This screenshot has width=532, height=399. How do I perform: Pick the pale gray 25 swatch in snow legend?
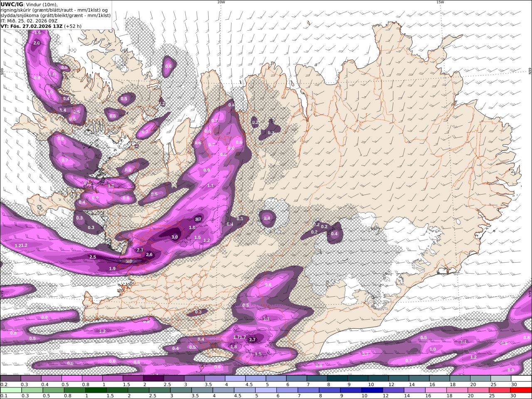pyautogui.click(x=501, y=378)
